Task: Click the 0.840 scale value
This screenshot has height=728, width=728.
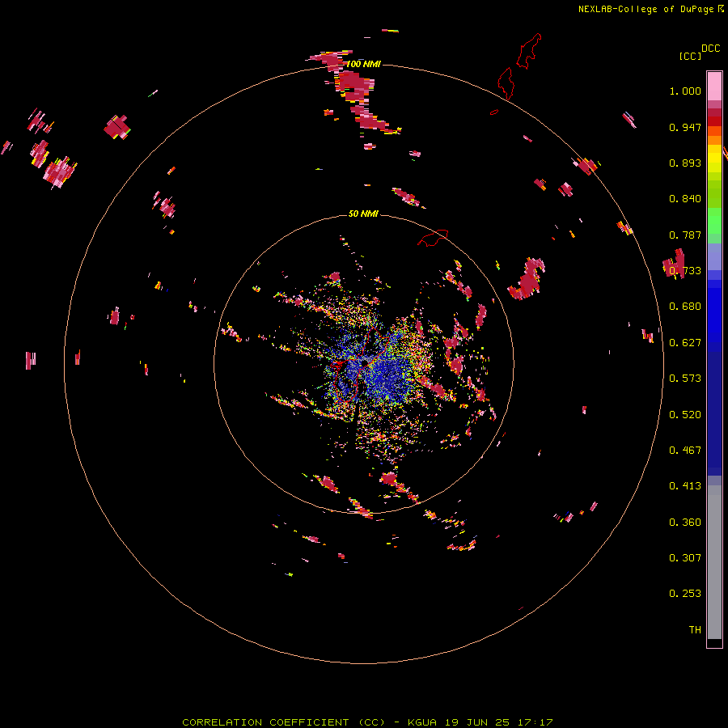Action: point(685,199)
